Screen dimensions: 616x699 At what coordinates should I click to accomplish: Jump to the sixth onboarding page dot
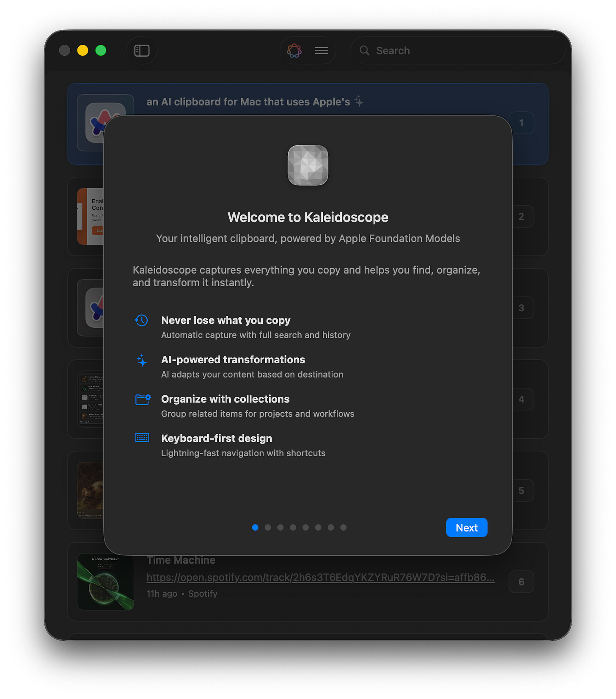(x=318, y=527)
